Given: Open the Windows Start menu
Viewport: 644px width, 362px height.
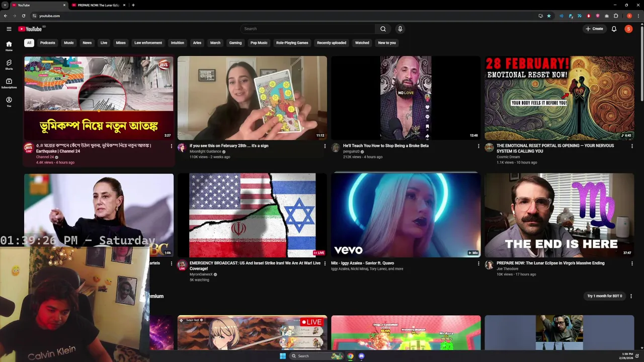Looking at the screenshot, I should [283, 356].
